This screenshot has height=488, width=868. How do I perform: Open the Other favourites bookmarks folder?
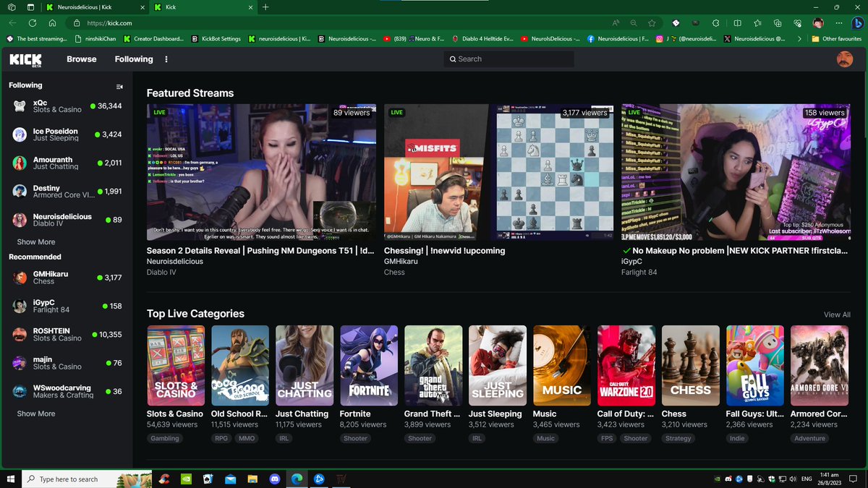pos(836,39)
